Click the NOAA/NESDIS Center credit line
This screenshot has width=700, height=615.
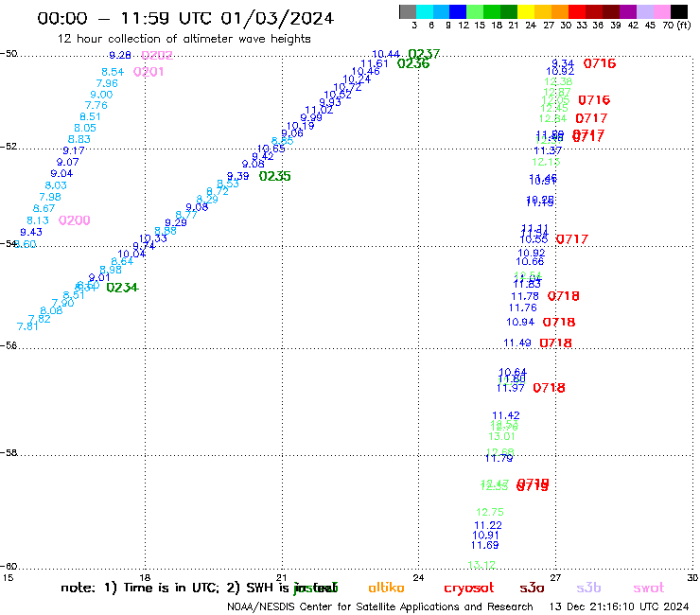click(380, 607)
